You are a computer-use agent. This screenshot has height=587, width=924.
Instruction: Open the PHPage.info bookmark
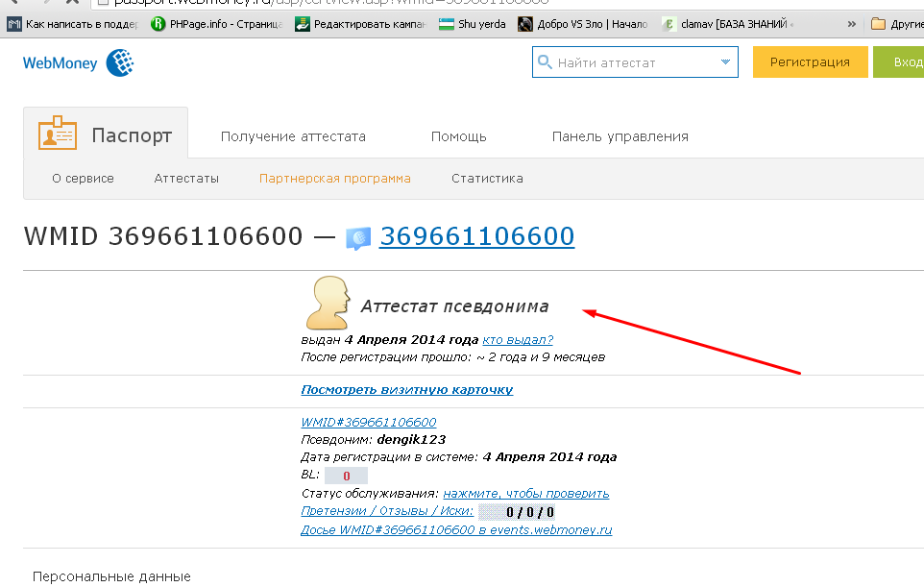click(217, 24)
